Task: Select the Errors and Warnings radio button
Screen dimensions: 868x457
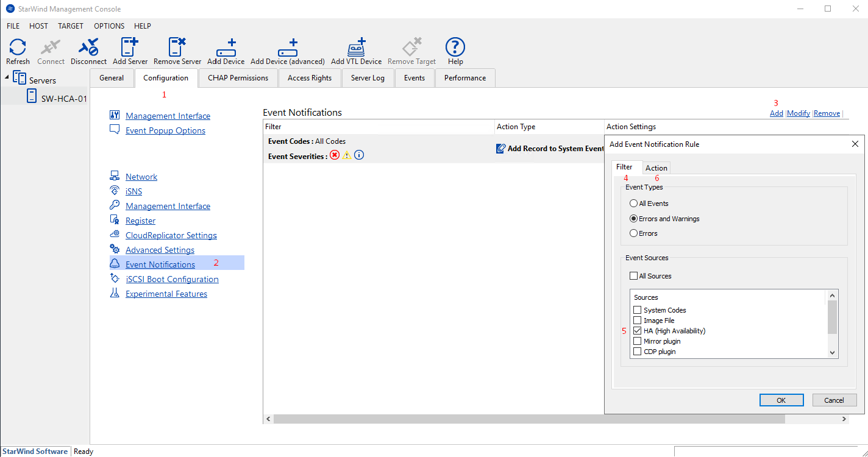Action: coord(634,219)
